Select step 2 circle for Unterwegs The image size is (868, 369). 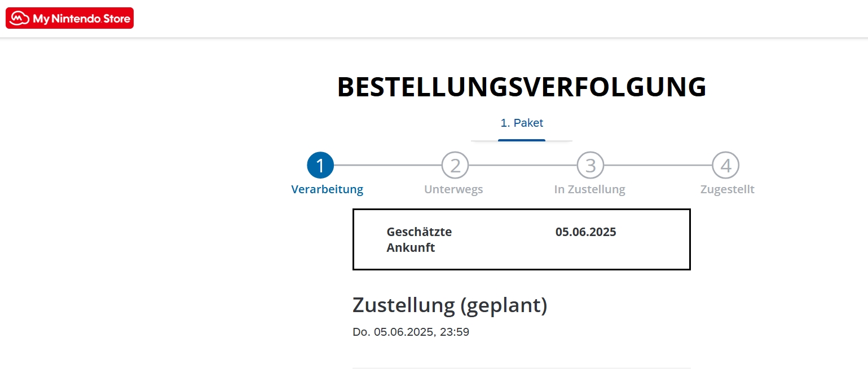point(455,166)
